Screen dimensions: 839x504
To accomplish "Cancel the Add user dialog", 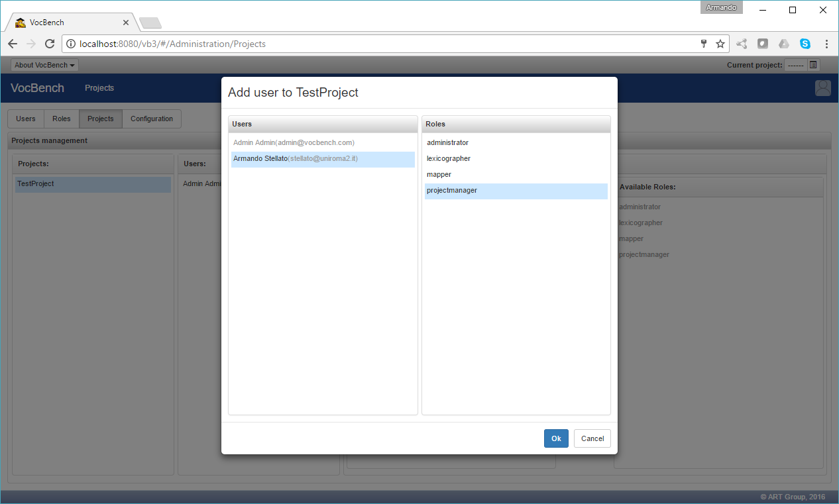I will [x=592, y=438].
